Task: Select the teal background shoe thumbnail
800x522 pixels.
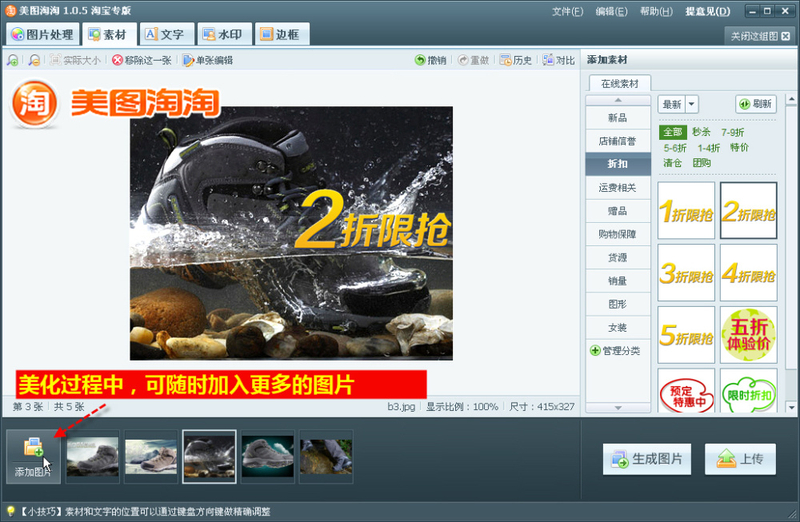Action: point(268,456)
